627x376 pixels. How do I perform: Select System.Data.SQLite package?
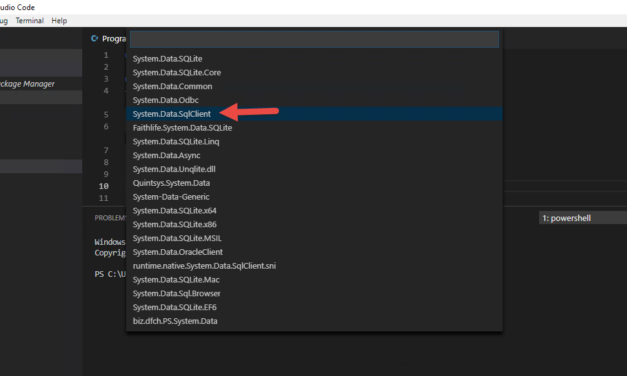pyautogui.click(x=314, y=59)
